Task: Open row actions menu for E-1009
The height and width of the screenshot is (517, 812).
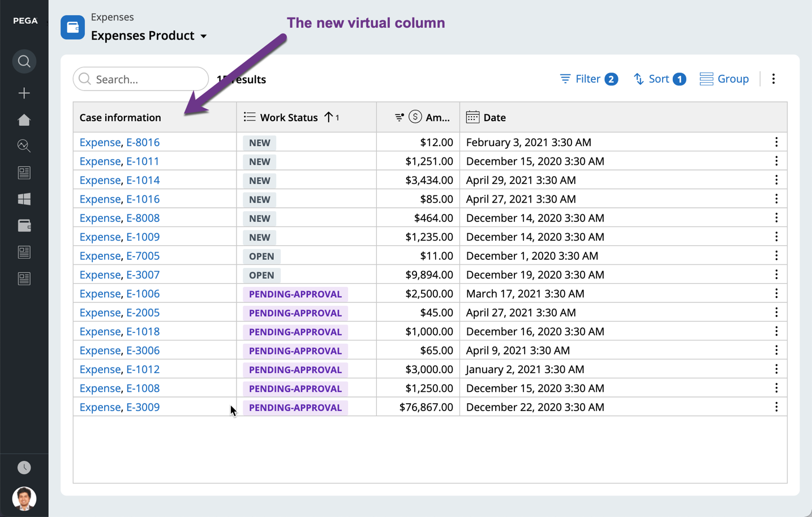Action: click(x=776, y=237)
